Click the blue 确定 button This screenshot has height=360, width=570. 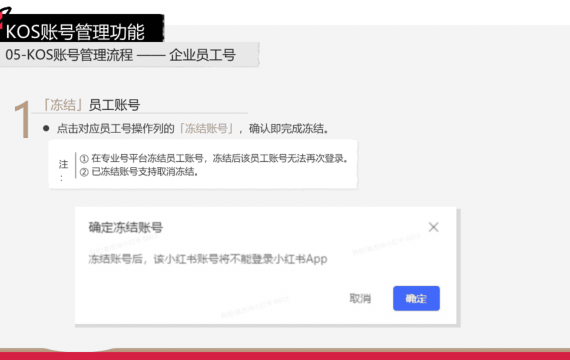pos(416,299)
